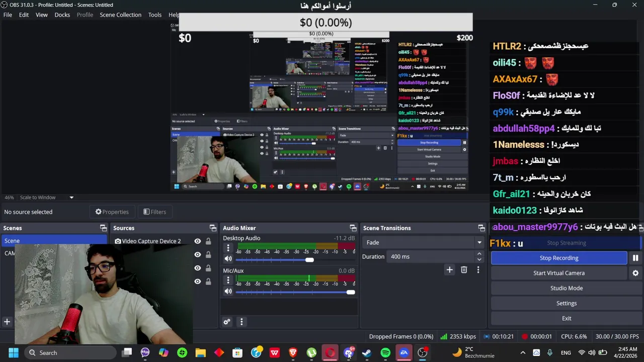Float the Audio Mixer dock via header icon
Screen dimensions: 644x362
[353, 228]
